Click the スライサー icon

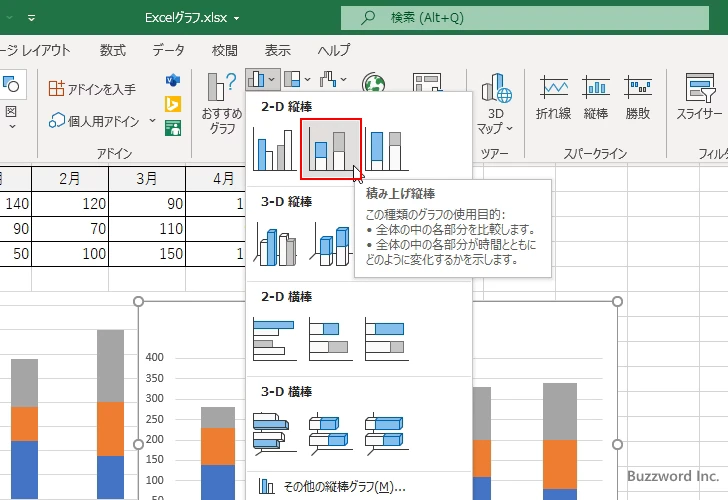700,88
